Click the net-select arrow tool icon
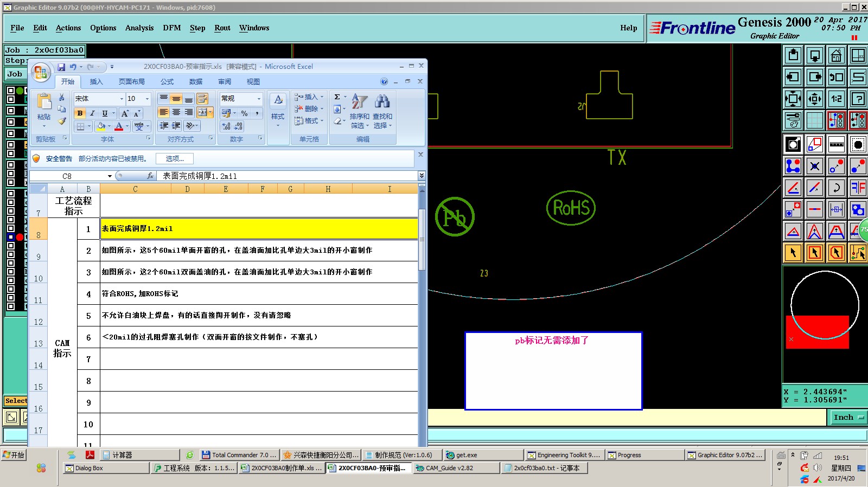Viewport: 868px width, 487px height. coord(858,252)
